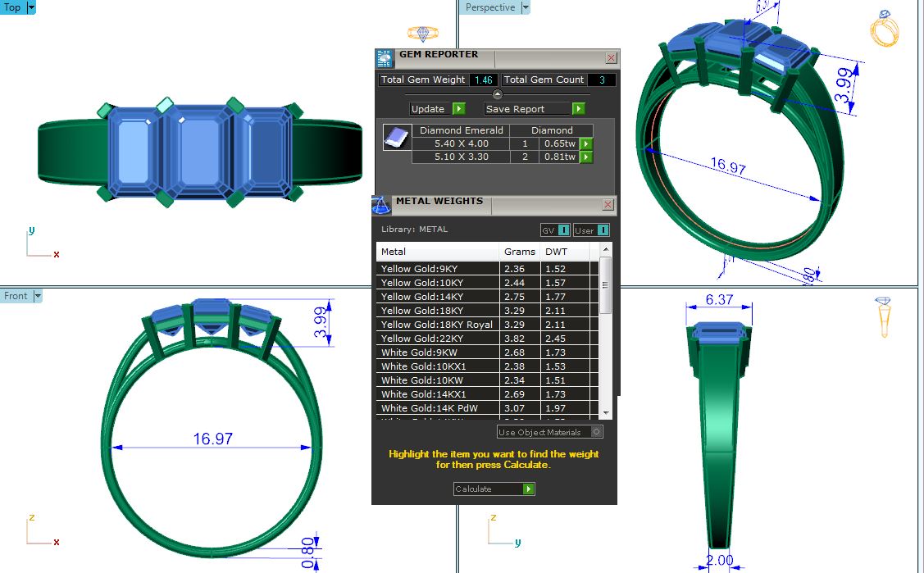Toggle the GV library switch
Image resolution: width=924 pixels, height=573 pixels.
[x=555, y=230]
